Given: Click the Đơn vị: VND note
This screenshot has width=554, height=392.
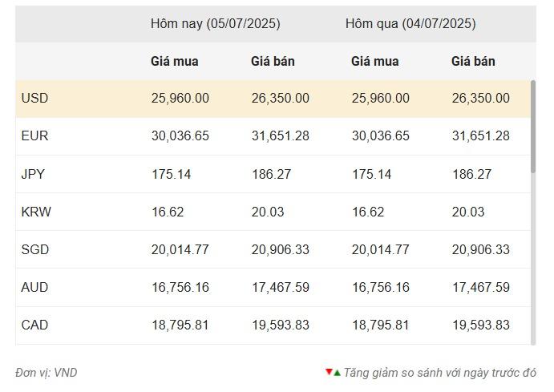Looking at the screenshot, I should [x=47, y=373].
